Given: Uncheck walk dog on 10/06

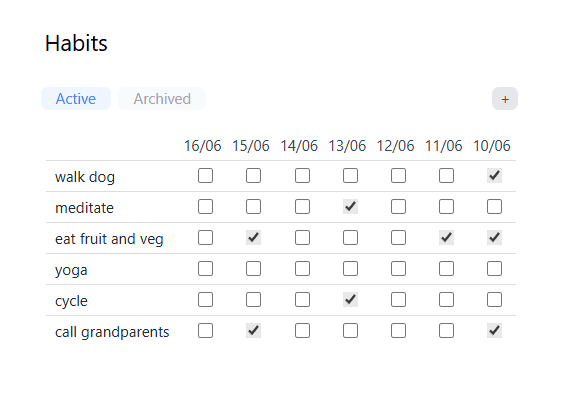Looking at the screenshot, I should pyautogui.click(x=494, y=176).
